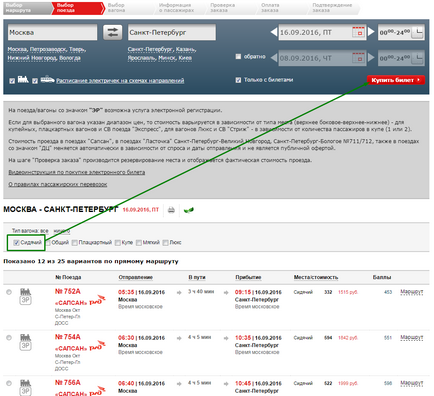Open Маршрут link for train 752А

click(412, 292)
